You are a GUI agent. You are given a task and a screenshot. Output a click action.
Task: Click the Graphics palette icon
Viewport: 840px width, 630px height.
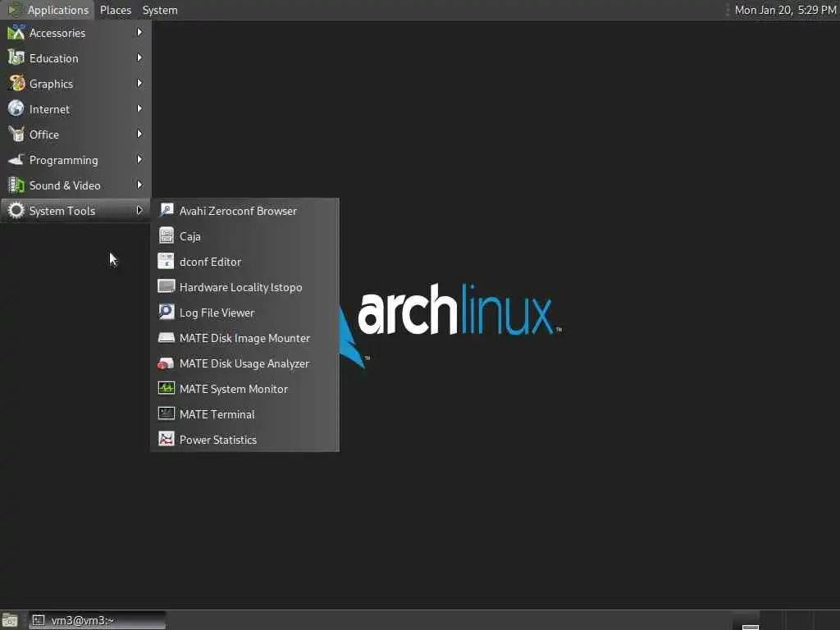coord(16,84)
